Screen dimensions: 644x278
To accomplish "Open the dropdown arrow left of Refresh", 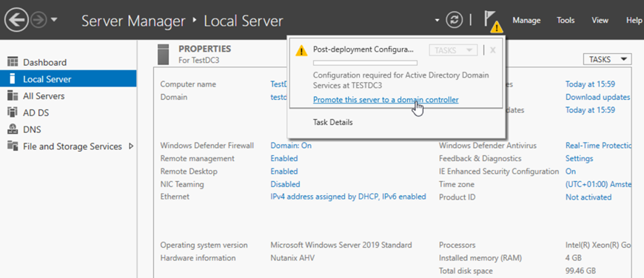I will (437, 21).
